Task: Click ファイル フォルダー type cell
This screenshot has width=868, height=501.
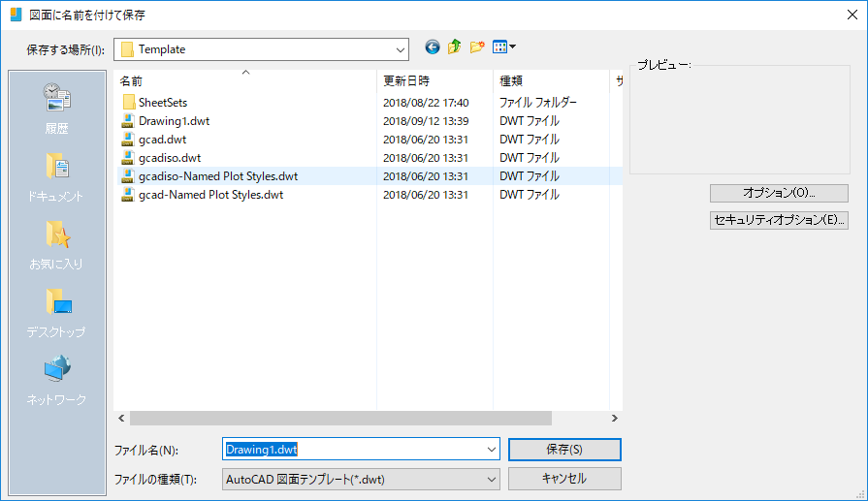Action: tap(537, 103)
